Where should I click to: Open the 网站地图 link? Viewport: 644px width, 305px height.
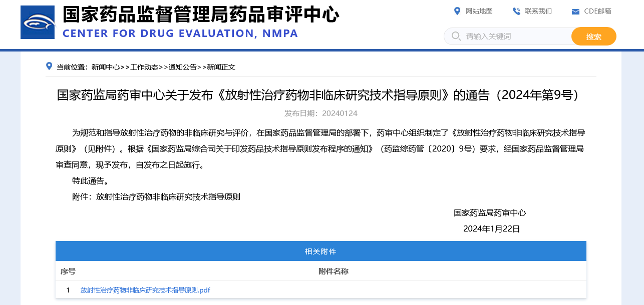point(479,11)
